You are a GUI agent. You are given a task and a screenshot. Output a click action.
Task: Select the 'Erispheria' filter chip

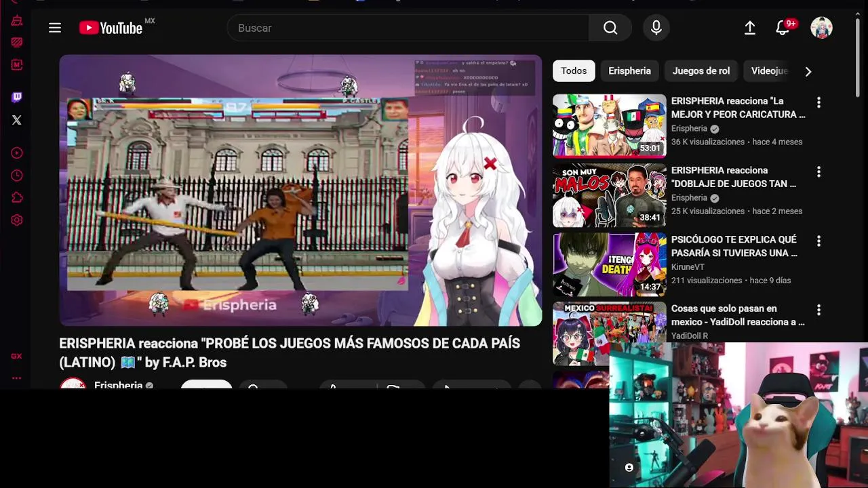pos(629,70)
